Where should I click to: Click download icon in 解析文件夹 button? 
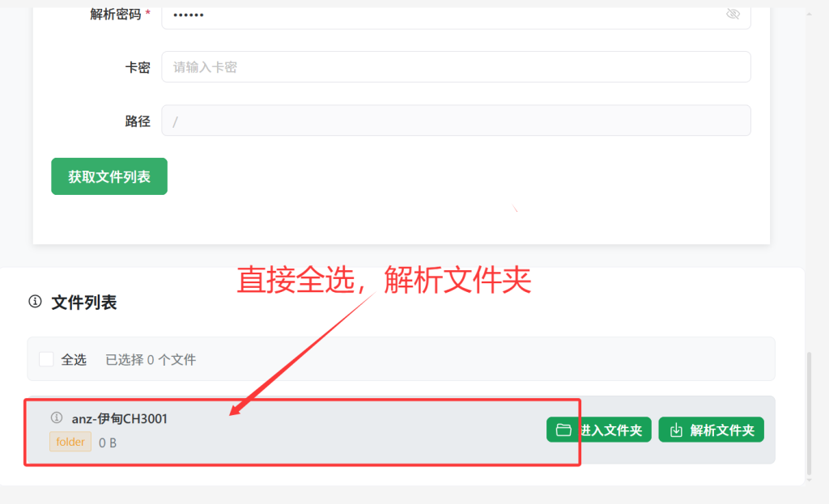[x=676, y=430]
